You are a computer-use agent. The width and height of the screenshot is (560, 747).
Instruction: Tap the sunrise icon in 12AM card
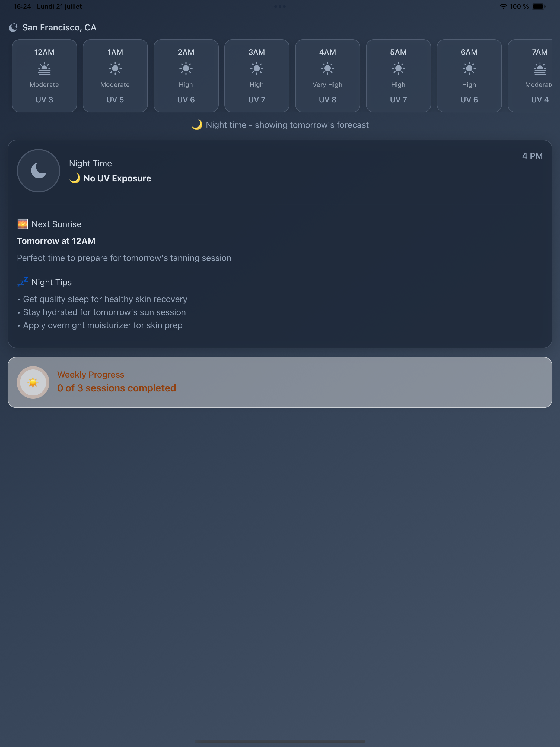[x=44, y=69]
